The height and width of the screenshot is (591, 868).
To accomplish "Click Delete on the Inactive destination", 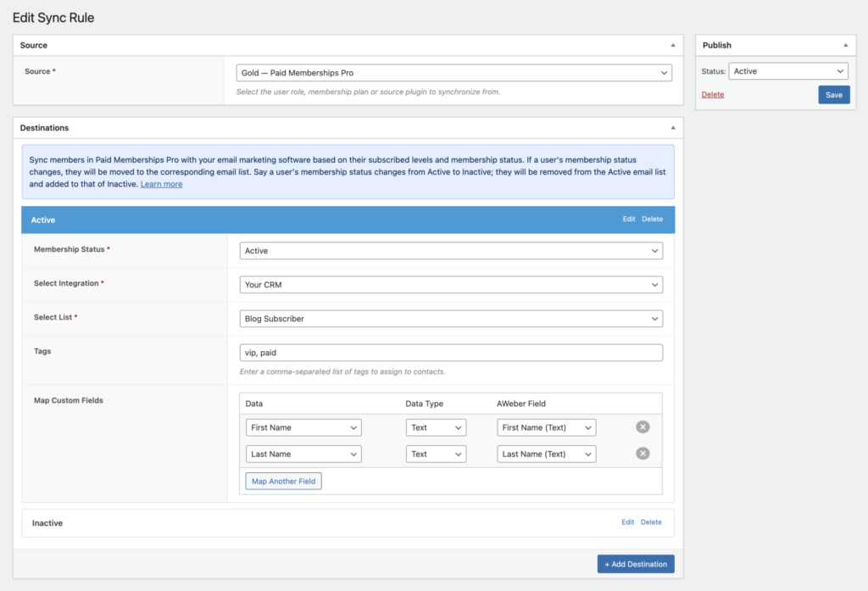I will [x=651, y=522].
